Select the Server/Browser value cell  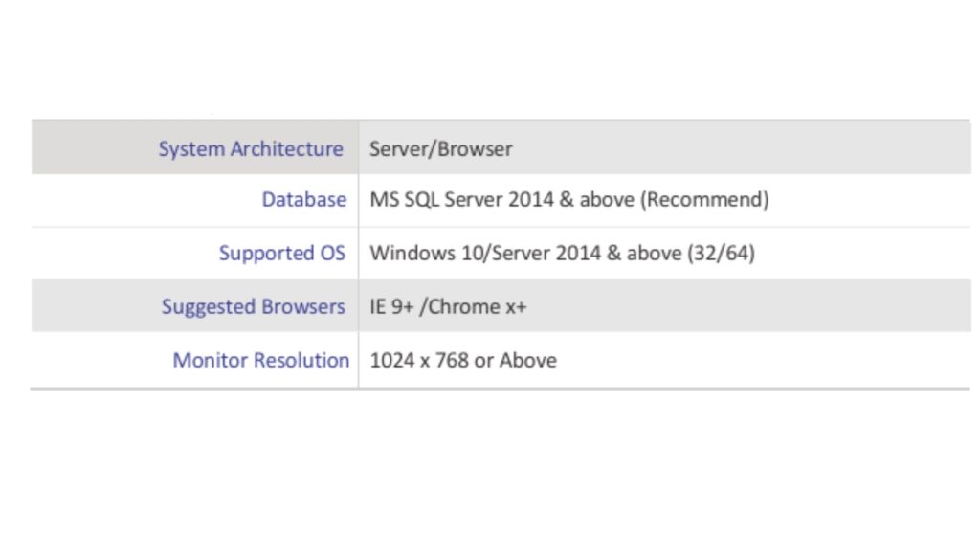pyautogui.click(x=441, y=148)
